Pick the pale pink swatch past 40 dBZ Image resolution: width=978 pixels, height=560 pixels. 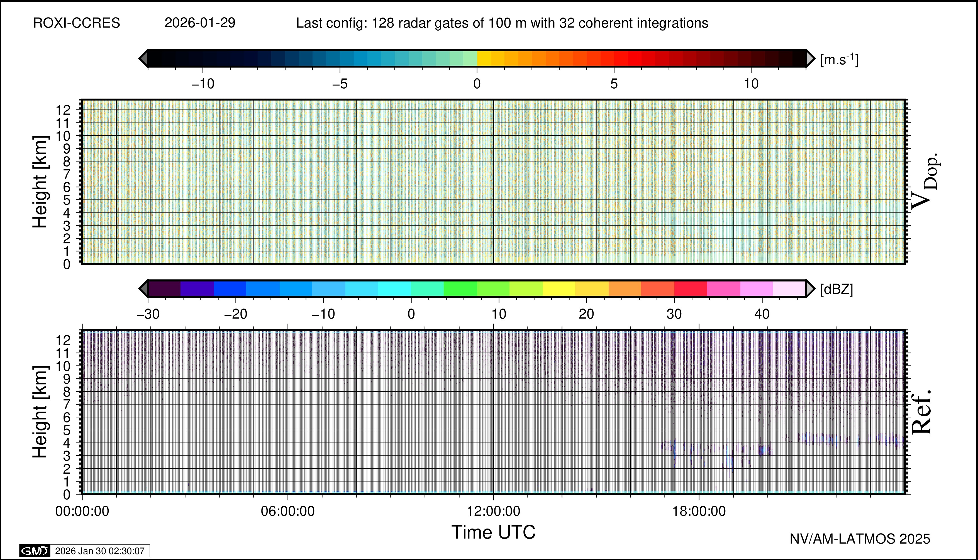coord(789,288)
